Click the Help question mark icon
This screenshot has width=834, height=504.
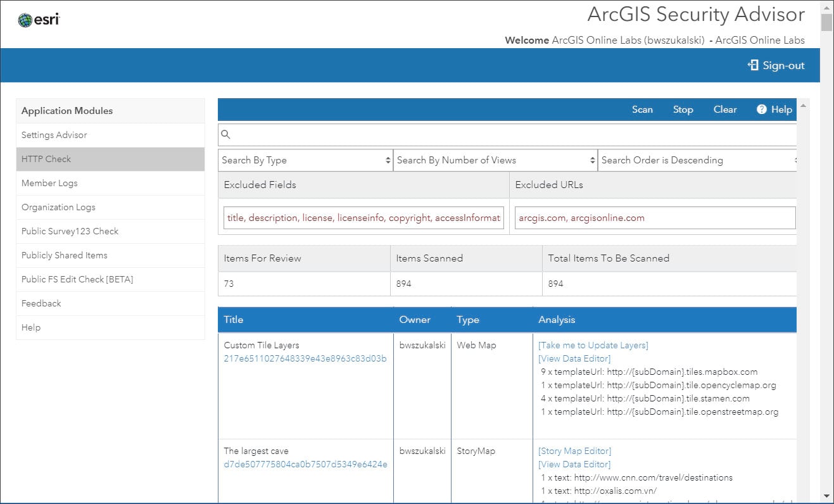[762, 110]
